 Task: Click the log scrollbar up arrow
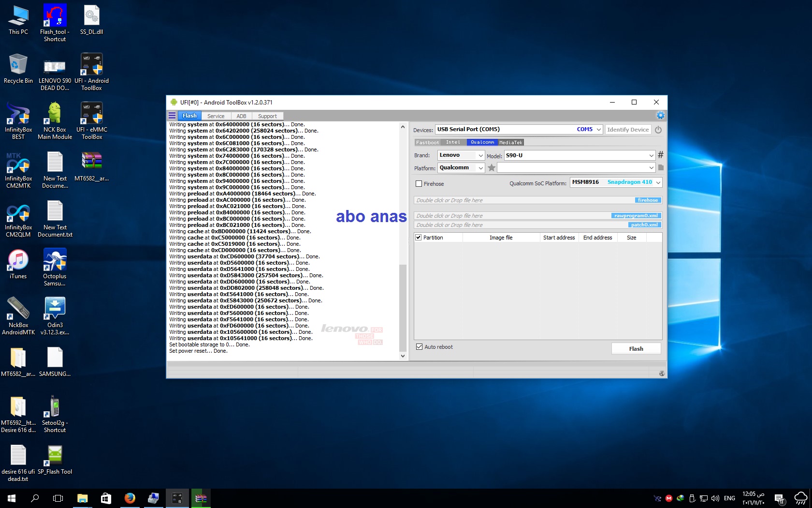pos(403,127)
